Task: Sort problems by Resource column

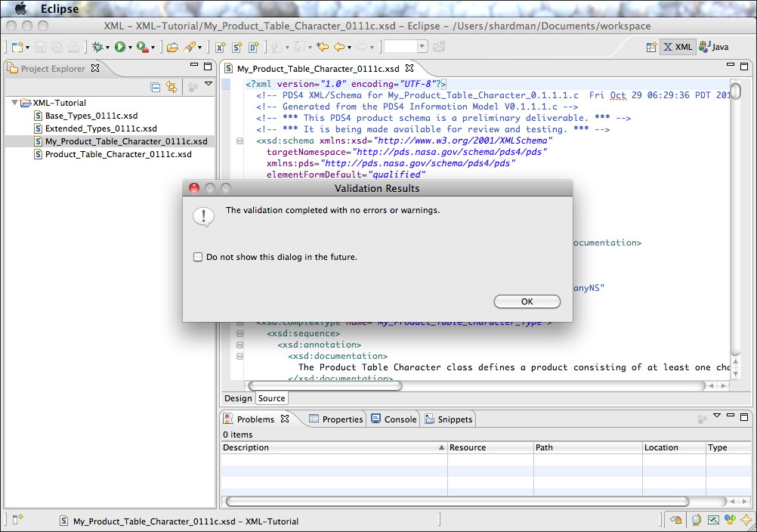Action: pyautogui.click(x=490, y=447)
